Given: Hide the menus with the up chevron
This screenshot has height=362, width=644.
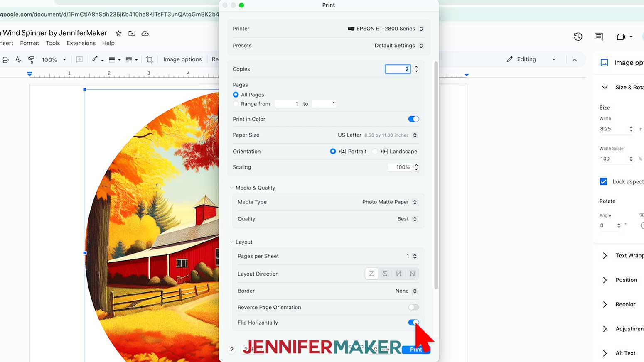Looking at the screenshot, I should click(575, 60).
